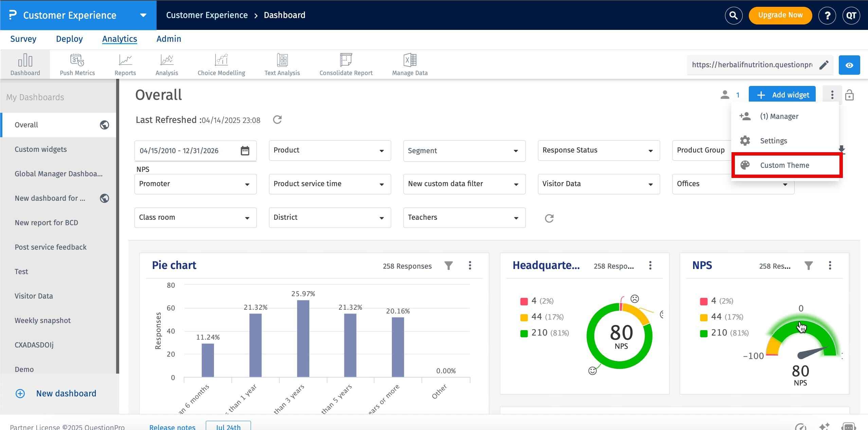Open the Release notes link
The width and height of the screenshot is (868, 430).
(x=172, y=427)
